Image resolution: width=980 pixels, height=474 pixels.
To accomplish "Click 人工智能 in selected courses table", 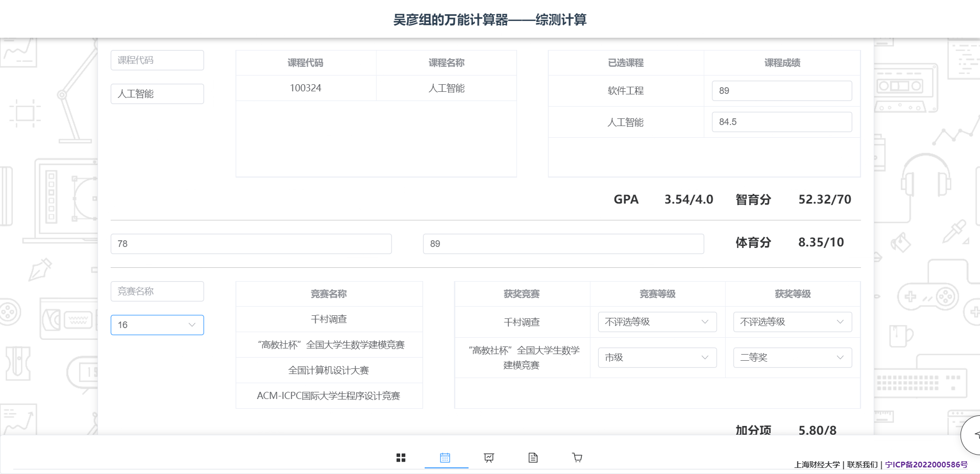I will (626, 122).
